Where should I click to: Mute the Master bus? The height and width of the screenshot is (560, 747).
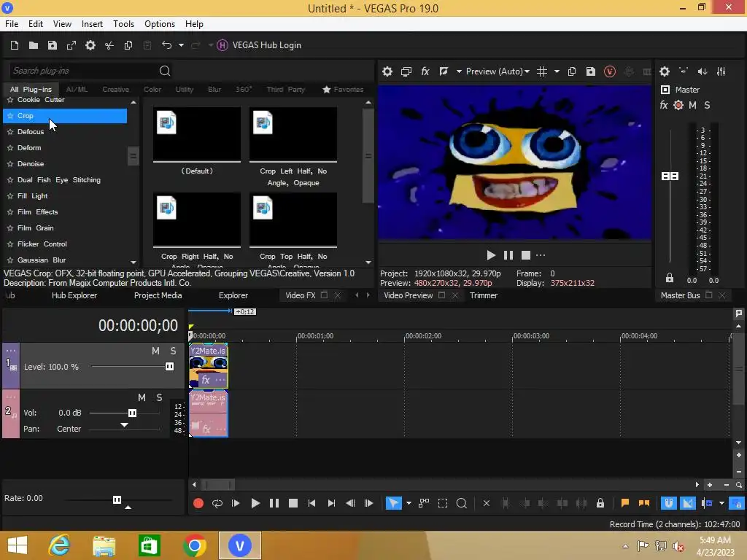click(x=693, y=105)
